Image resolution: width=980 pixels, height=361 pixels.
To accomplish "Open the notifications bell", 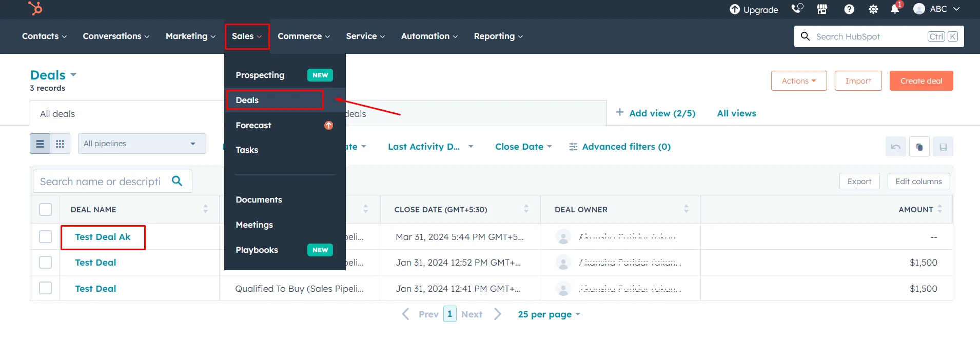I will click(895, 9).
